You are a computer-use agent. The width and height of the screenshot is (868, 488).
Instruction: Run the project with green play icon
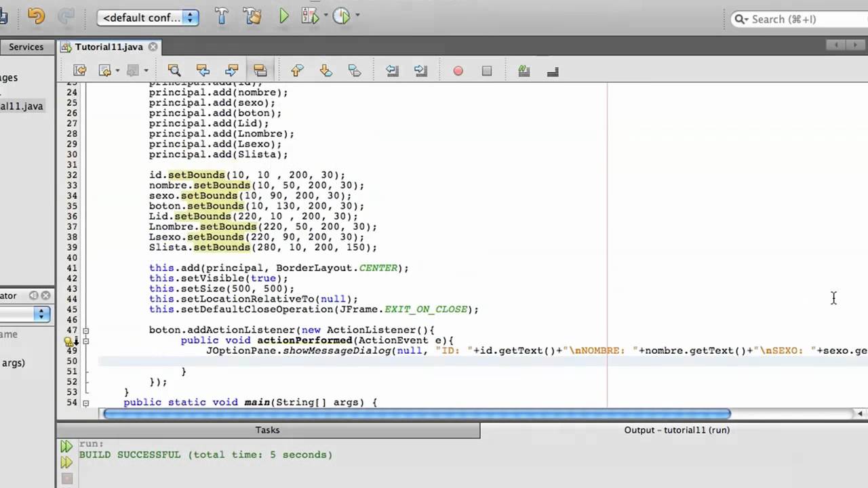[284, 17]
